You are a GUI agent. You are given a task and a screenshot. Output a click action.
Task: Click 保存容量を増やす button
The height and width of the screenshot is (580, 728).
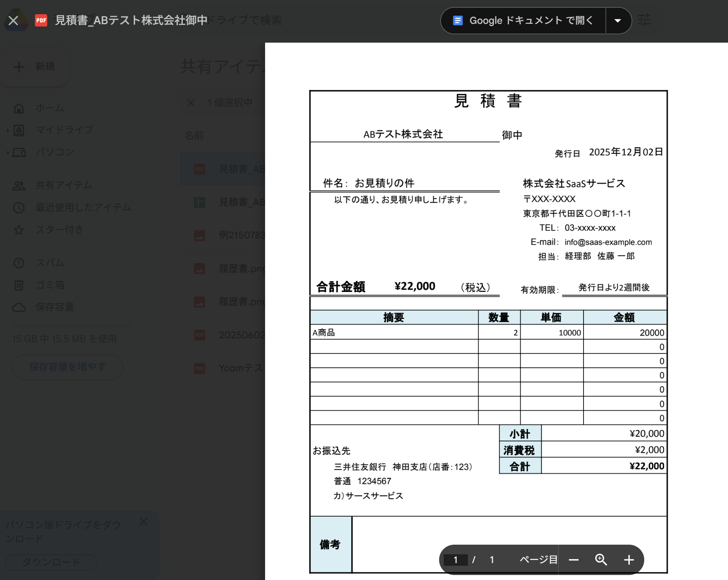[x=68, y=367]
